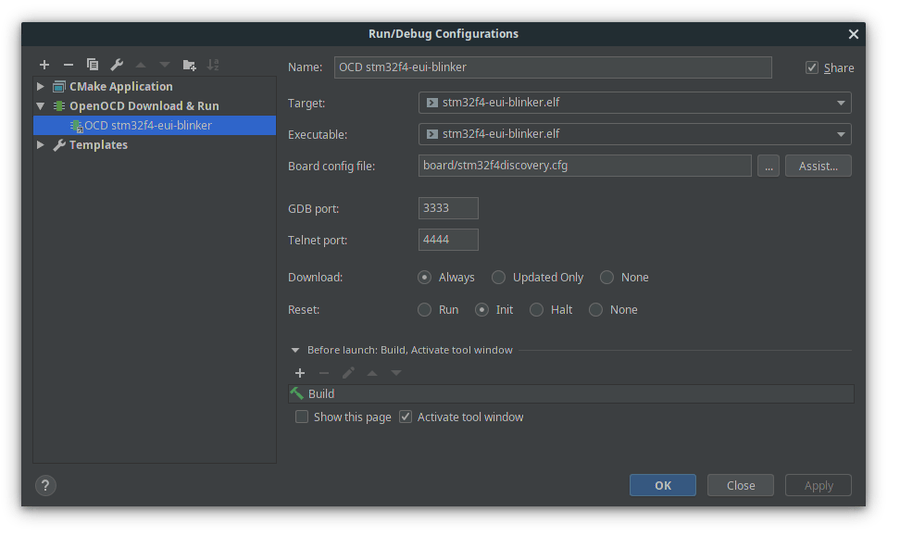Select the OCD stm32f4-eui-blinker configuration
The width and height of the screenshot is (900, 534).
(x=147, y=126)
